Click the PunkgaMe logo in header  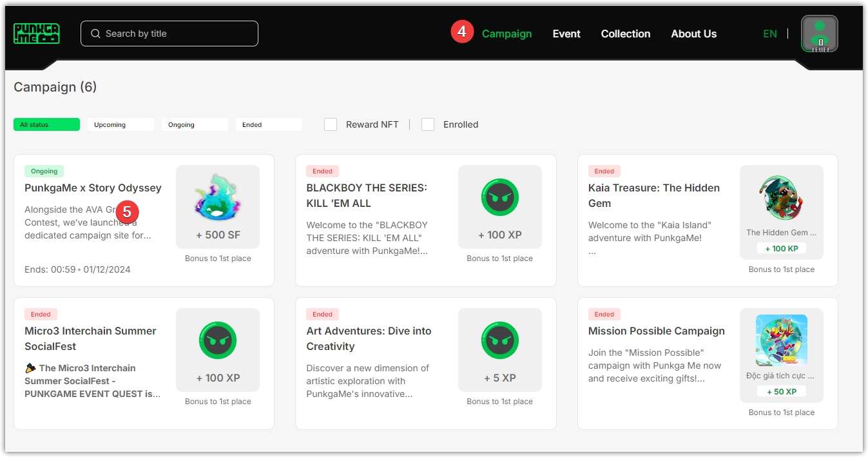(x=37, y=34)
